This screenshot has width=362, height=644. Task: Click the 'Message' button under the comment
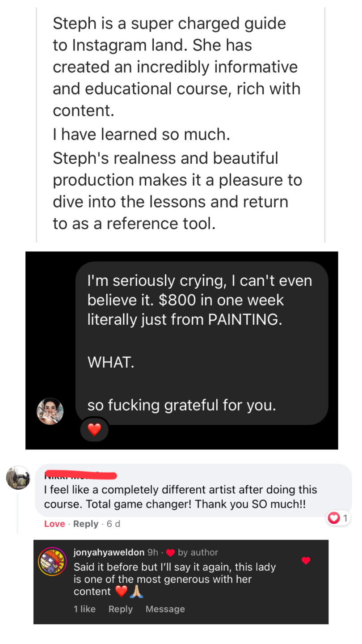[x=165, y=609]
